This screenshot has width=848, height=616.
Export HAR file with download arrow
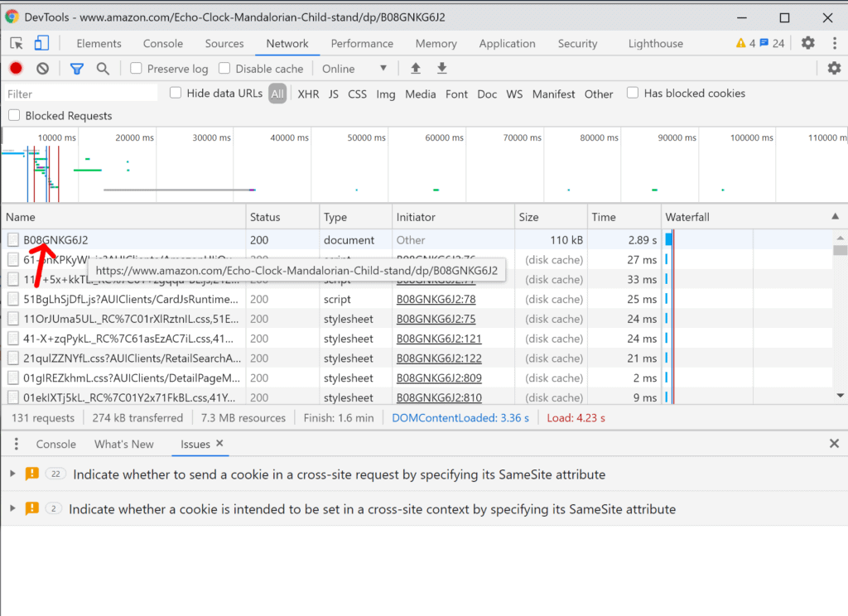(x=442, y=68)
